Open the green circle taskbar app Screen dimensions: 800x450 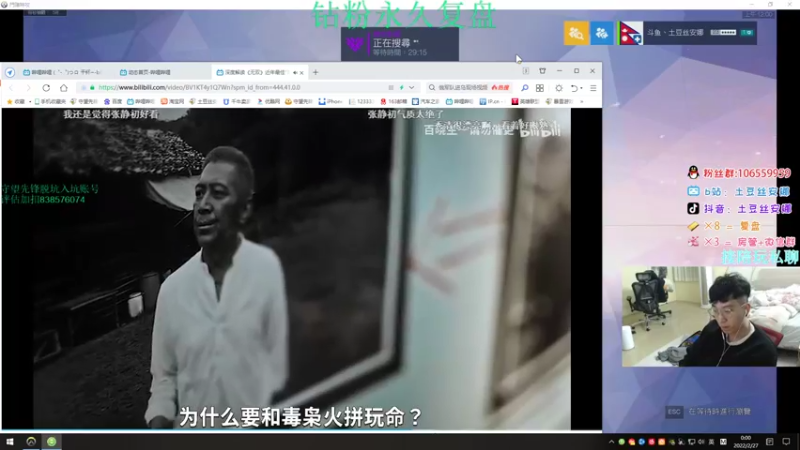point(52,442)
